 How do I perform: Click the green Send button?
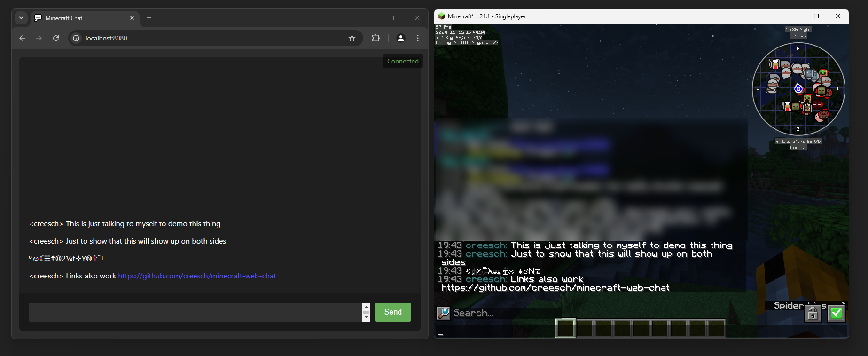(393, 312)
